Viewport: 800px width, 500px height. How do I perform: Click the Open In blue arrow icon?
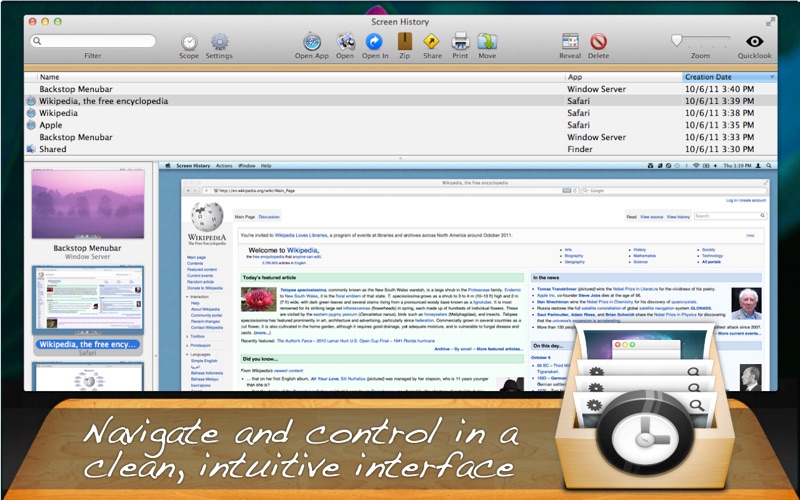coord(374,41)
